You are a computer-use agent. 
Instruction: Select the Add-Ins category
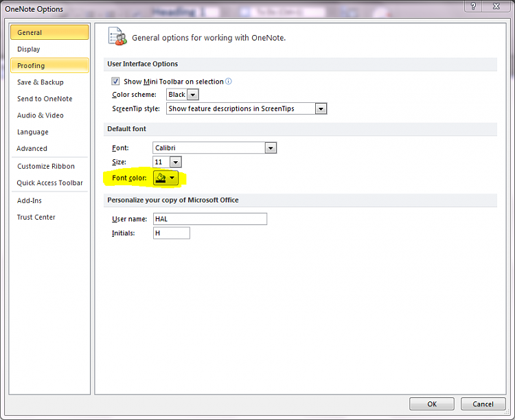[49, 200]
